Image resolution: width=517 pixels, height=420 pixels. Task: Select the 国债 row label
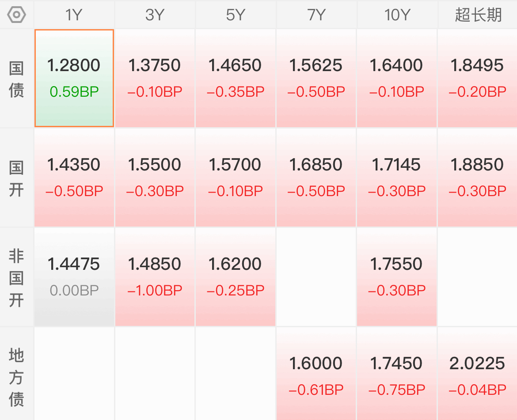[17, 79]
